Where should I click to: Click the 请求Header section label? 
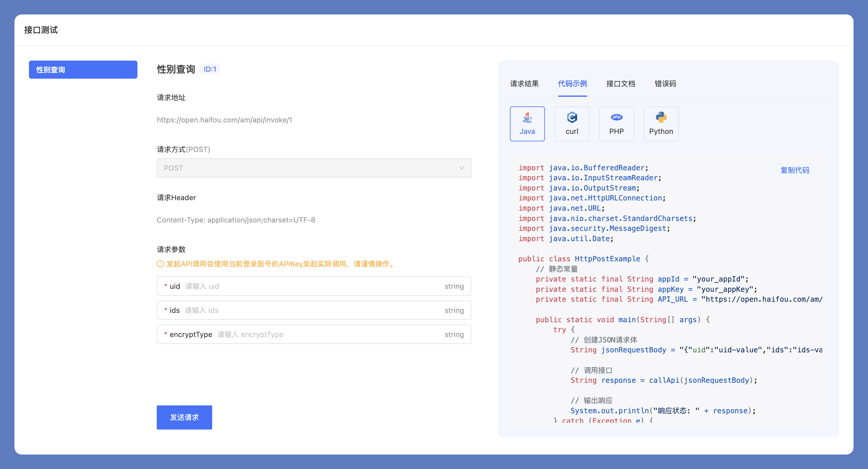click(176, 197)
